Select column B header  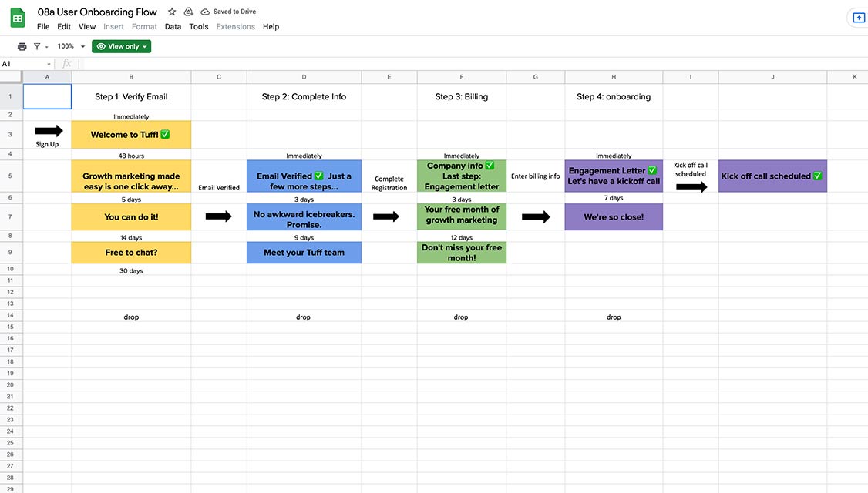click(131, 77)
